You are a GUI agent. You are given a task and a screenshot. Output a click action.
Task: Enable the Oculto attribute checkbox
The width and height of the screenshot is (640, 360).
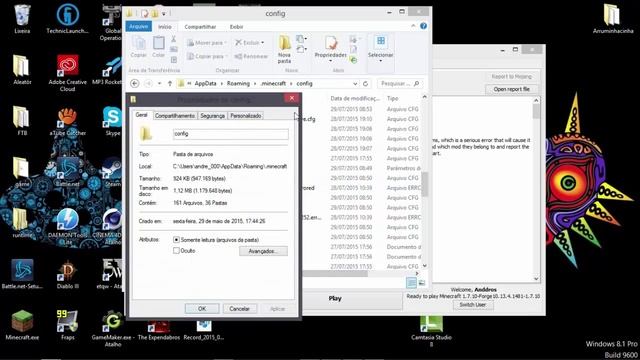(x=176, y=251)
